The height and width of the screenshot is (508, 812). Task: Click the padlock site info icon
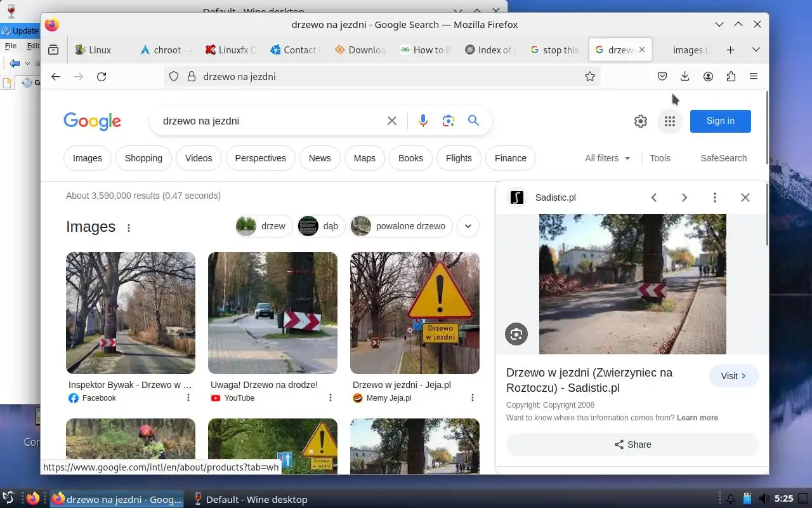[x=191, y=76]
